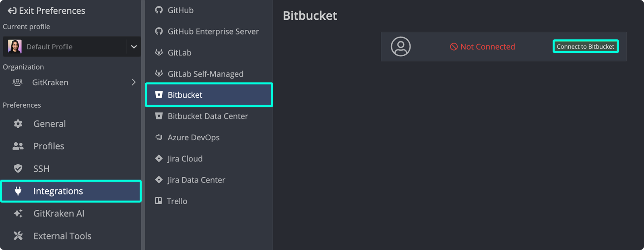The height and width of the screenshot is (250, 644).
Task: Click the Jira Cloud diamond icon
Action: click(159, 159)
